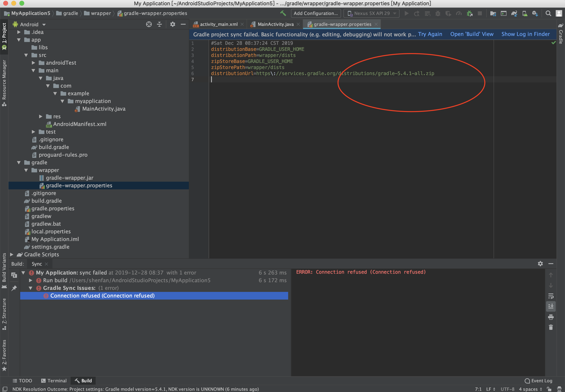
Task: Open Project panel settings gear icon
Action: (173, 24)
